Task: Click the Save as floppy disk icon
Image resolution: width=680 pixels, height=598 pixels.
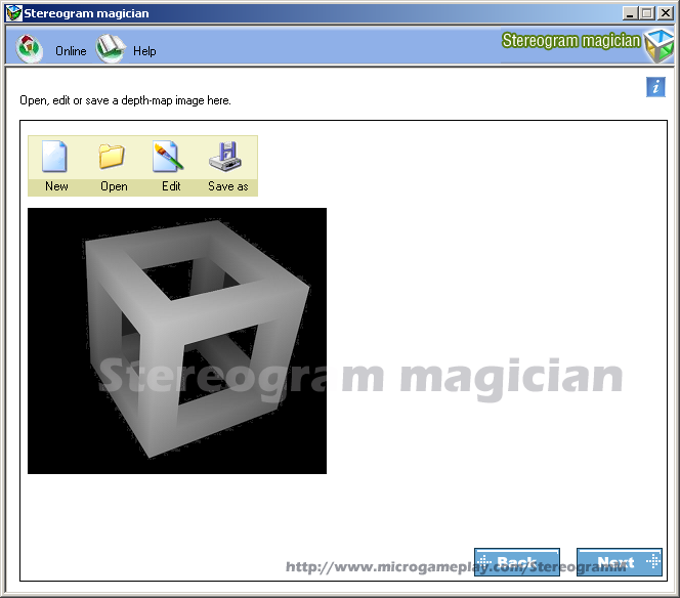Action: [x=226, y=157]
